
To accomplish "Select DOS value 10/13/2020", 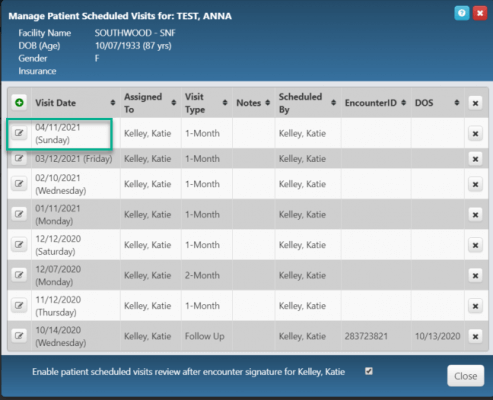I will click(437, 336).
